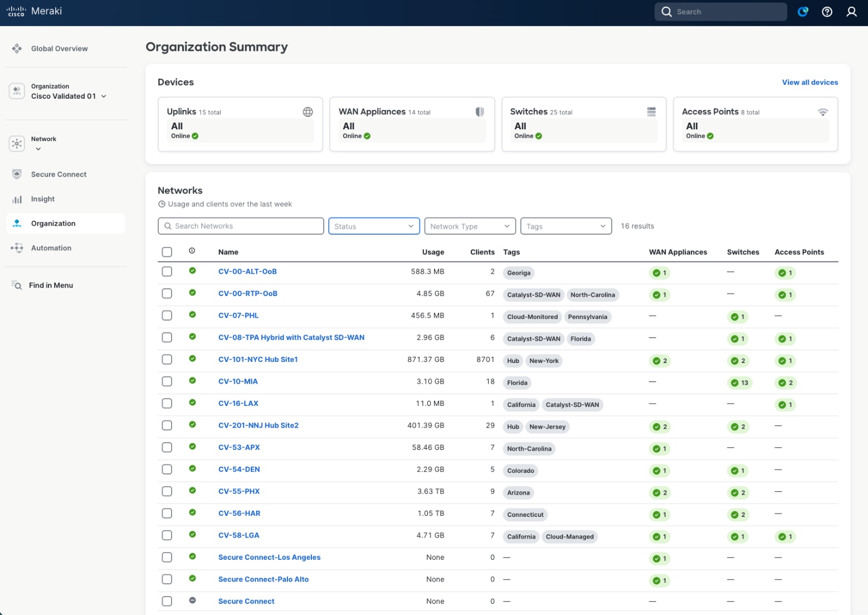Click the View all devices link
868x615 pixels.
pyautogui.click(x=810, y=83)
